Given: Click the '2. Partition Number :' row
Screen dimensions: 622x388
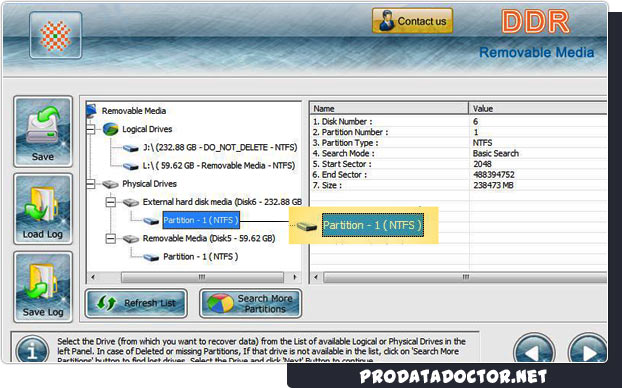Looking at the screenshot, I should pos(458,132).
